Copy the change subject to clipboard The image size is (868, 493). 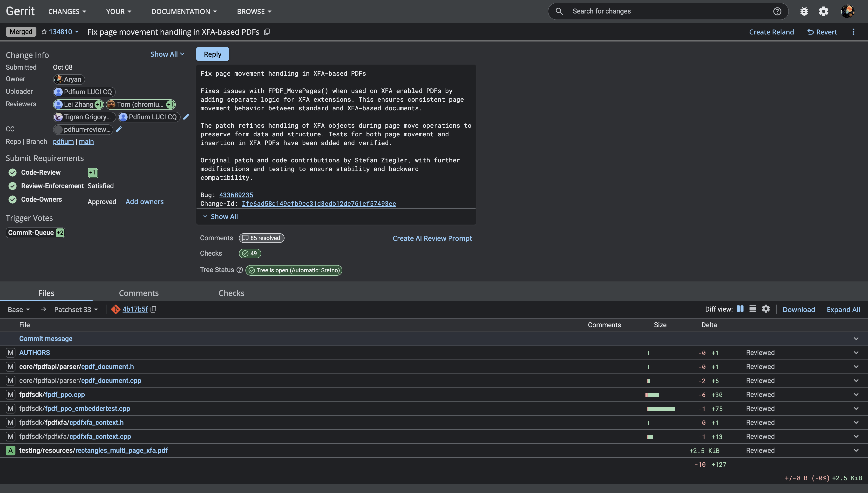[267, 32]
